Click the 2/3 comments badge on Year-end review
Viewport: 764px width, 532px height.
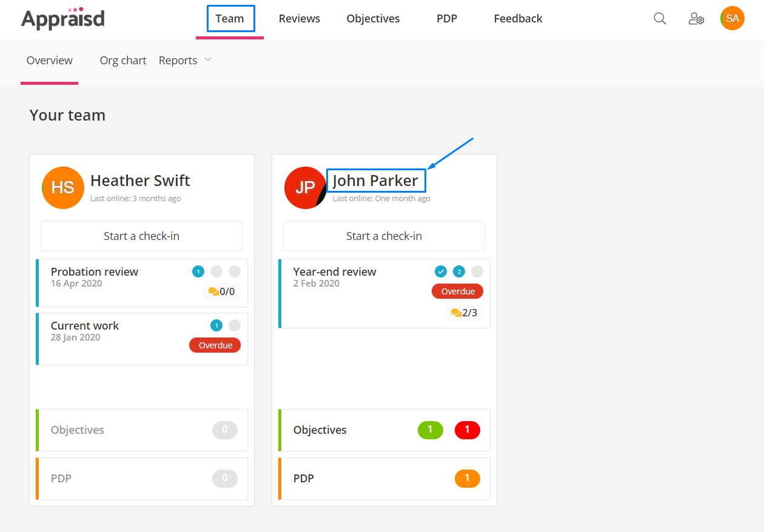[464, 313]
